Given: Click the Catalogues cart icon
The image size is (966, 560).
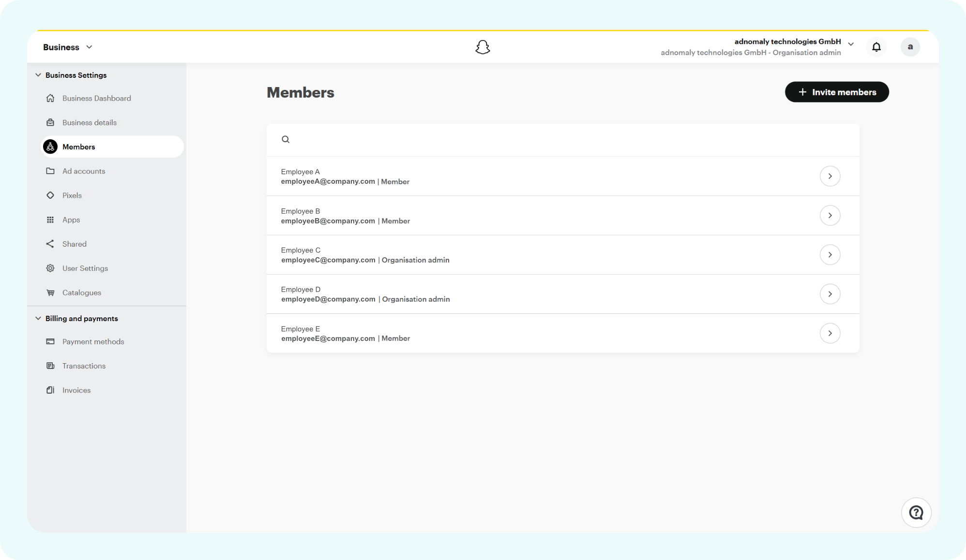Looking at the screenshot, I should point(50,293).
